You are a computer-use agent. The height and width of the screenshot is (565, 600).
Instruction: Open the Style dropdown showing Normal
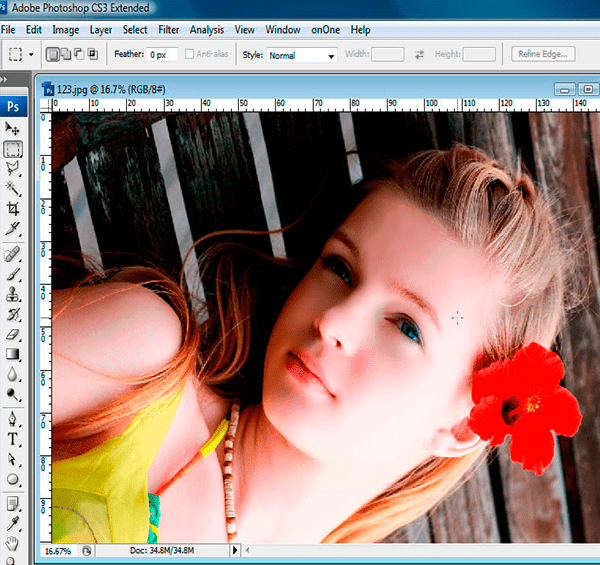click(302, 55)
